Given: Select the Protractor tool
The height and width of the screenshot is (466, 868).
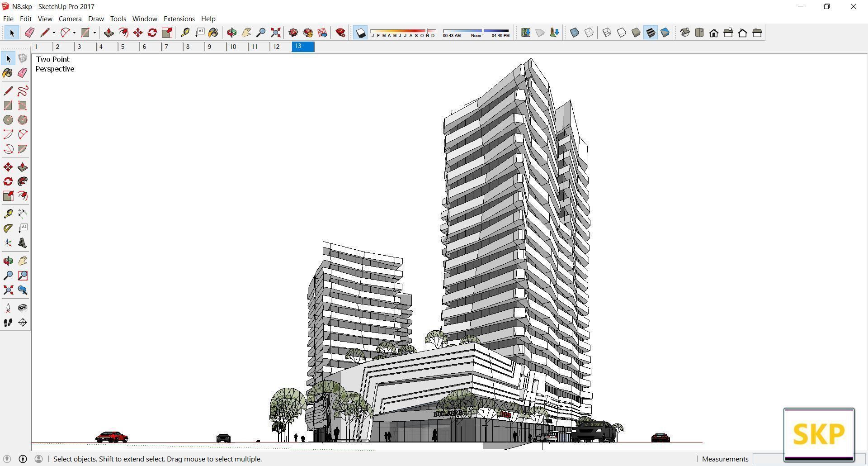Looking at the screenshot, I should pos(8,228).
